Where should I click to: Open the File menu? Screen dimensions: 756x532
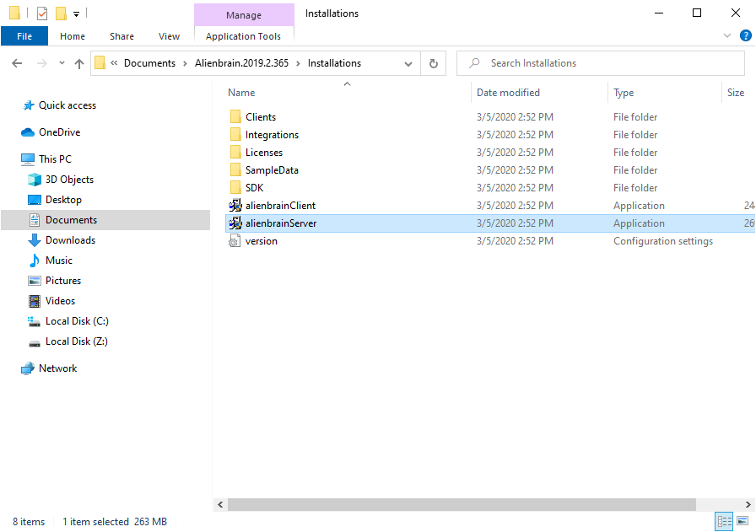[24, 36]
